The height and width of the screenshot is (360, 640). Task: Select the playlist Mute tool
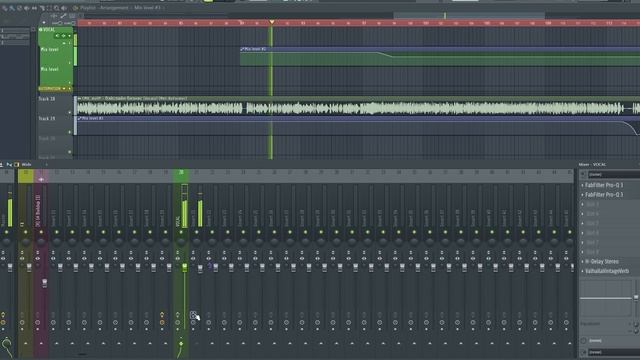click(27, 8)
